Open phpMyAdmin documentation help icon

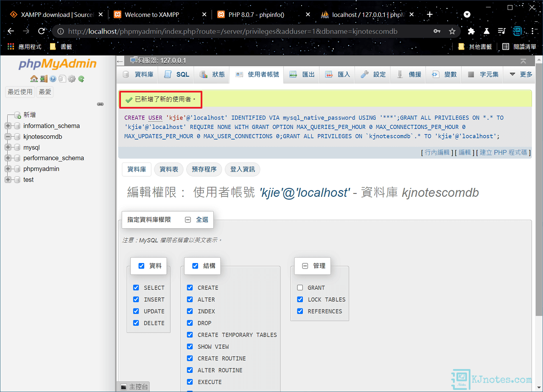53,79
